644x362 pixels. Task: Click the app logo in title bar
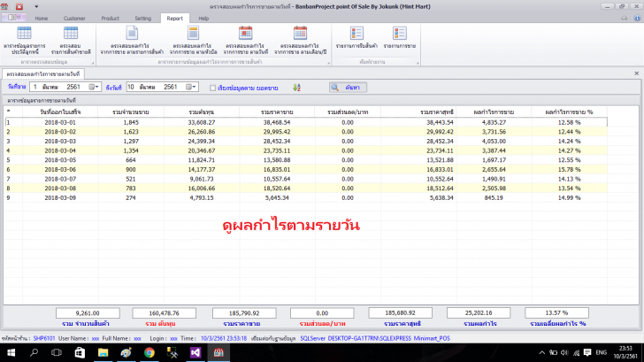coord(5,6)
